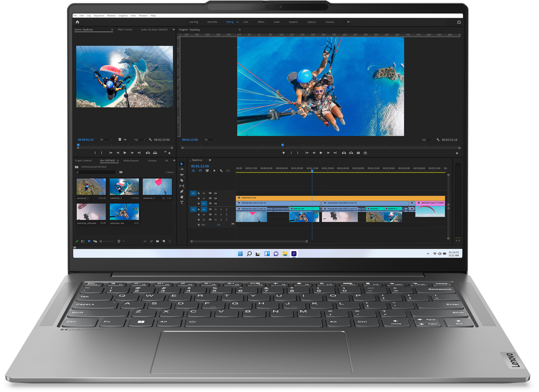This screenshot has height=392, width=539.
Task: Select the parachute_silhouette clip thumbnail
Action: point(91,212)
